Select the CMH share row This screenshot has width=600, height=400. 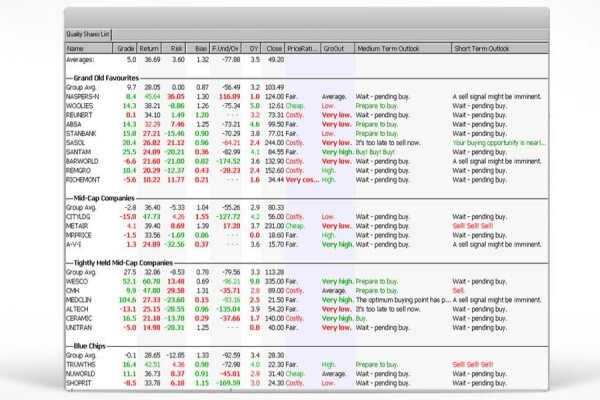[x=306, y=291]
